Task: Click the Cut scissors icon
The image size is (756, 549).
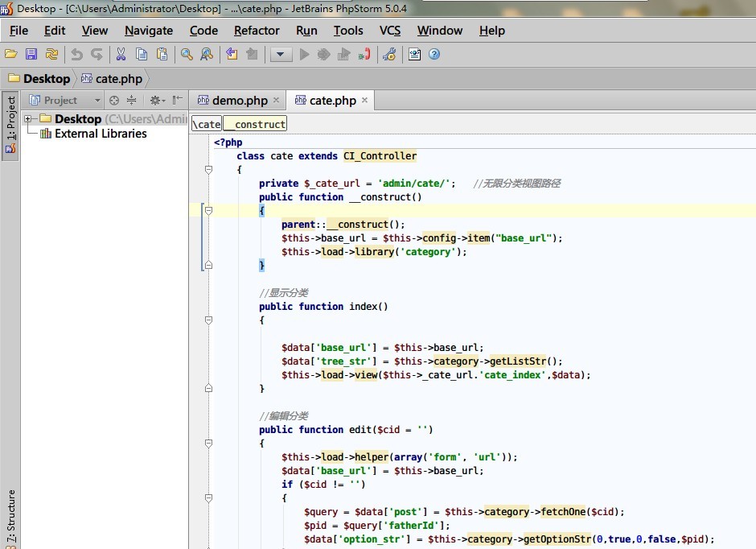Action: 121,55
